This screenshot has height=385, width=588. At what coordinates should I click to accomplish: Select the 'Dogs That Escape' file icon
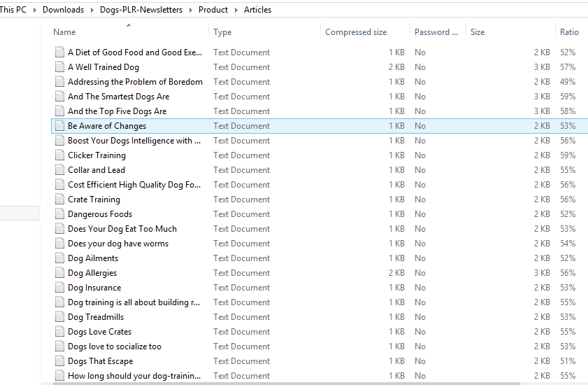59,361
